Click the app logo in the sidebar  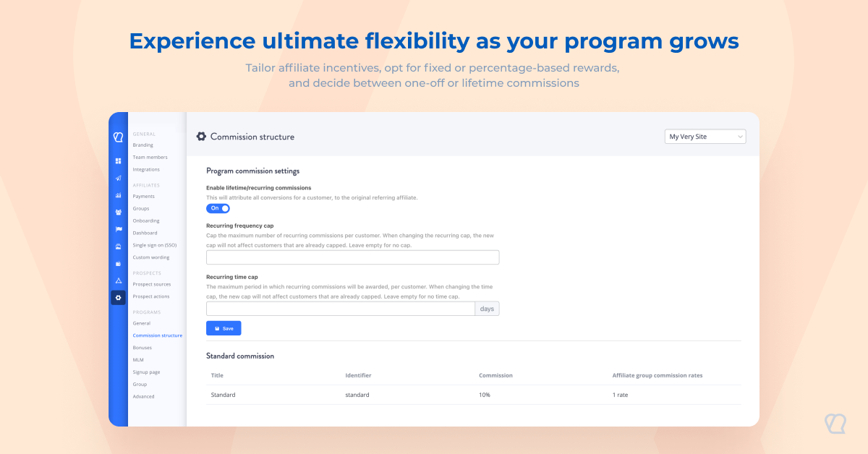click(x=118, y=137)
